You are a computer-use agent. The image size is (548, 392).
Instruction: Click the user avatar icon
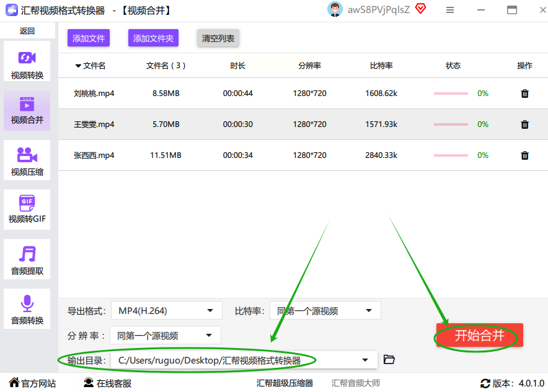pos(335,9)
